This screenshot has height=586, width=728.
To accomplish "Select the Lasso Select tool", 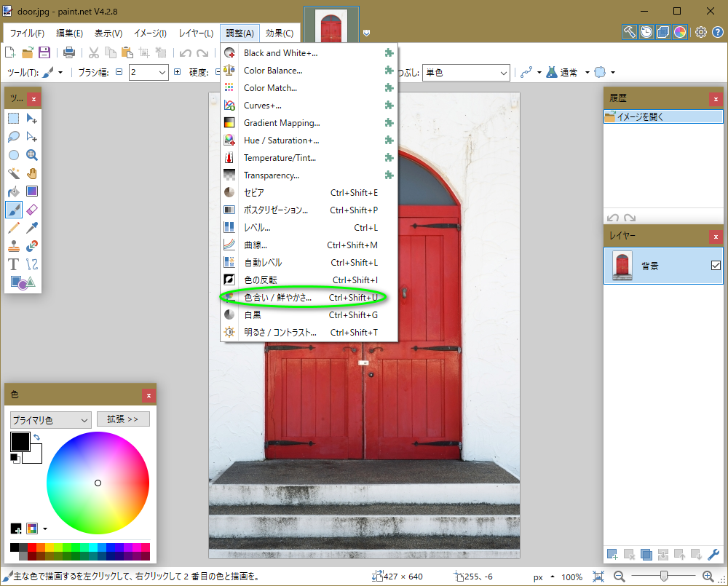I will (x=14, y=137).
